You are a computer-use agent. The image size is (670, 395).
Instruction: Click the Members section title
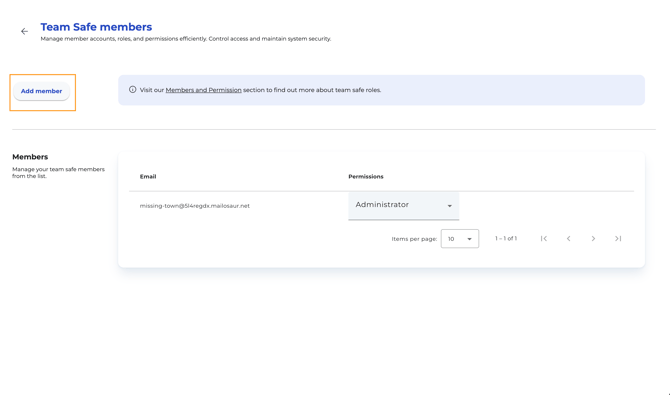pos(30,157)
